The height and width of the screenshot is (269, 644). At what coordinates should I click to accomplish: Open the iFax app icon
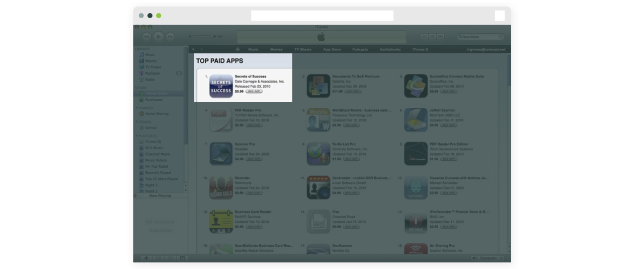pos(318,221)
